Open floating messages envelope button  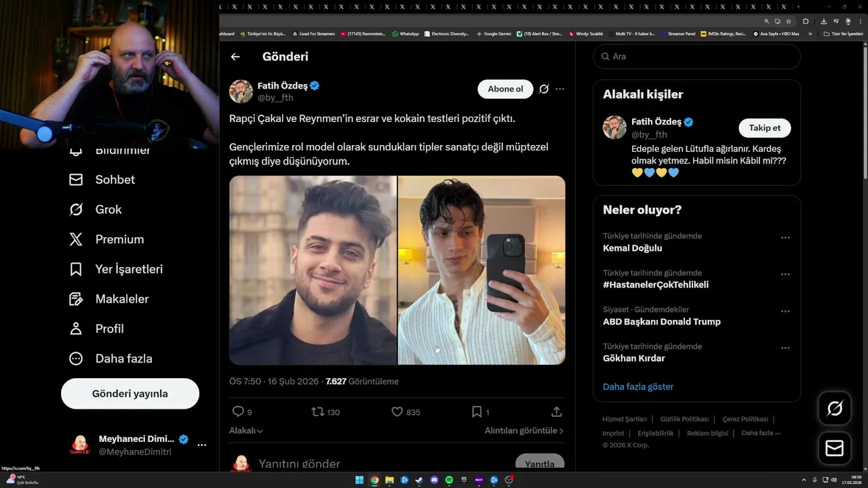pos(835,449)
